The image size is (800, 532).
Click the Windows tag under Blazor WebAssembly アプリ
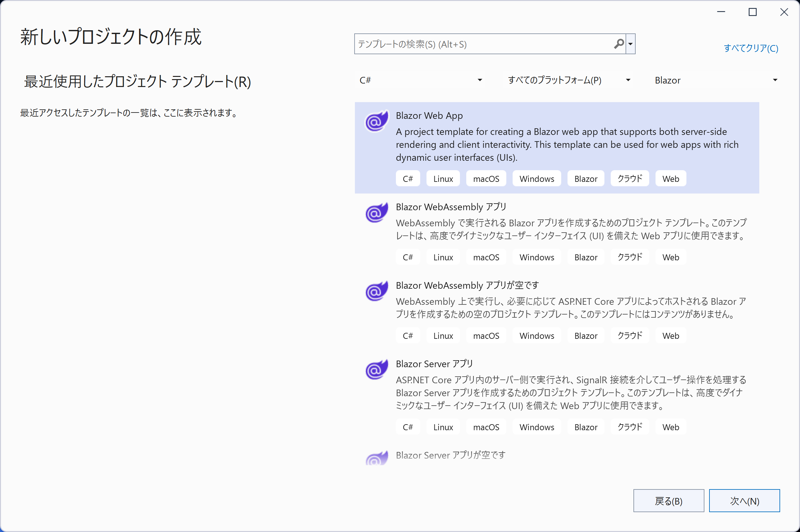pyautogui.click(x=537, y=257)
